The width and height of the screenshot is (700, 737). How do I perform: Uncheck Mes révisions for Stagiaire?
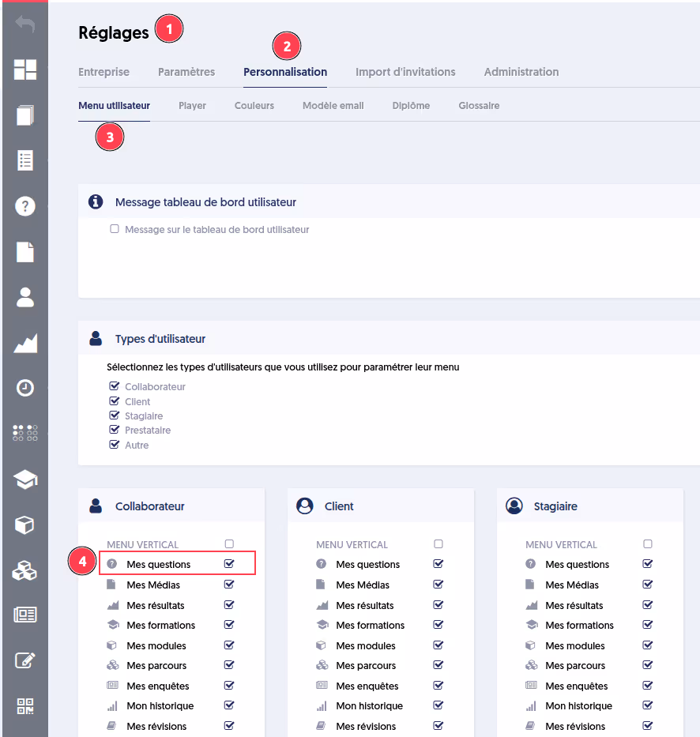pos(647,726)
